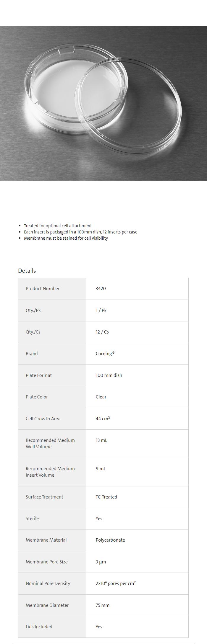Click the Product Number label cell

(x=43, y=289)
